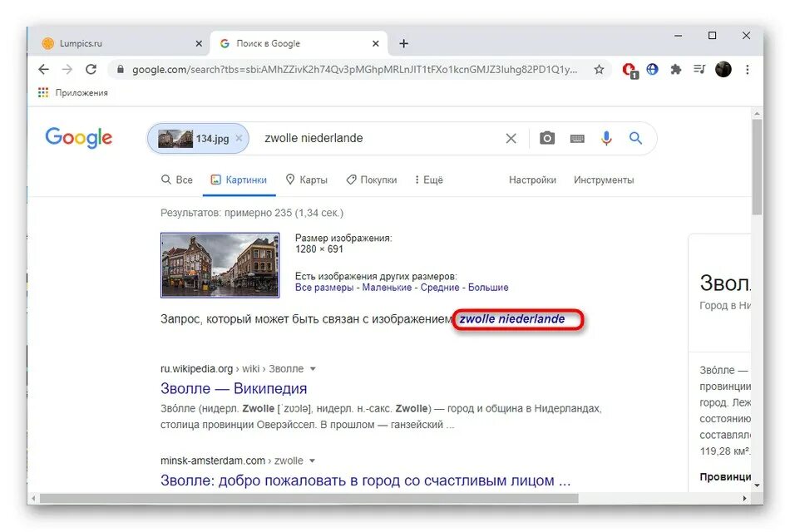This screenshot has width=790, height=532.
Task: Clear the search query with X
Action: coord(511,139)
